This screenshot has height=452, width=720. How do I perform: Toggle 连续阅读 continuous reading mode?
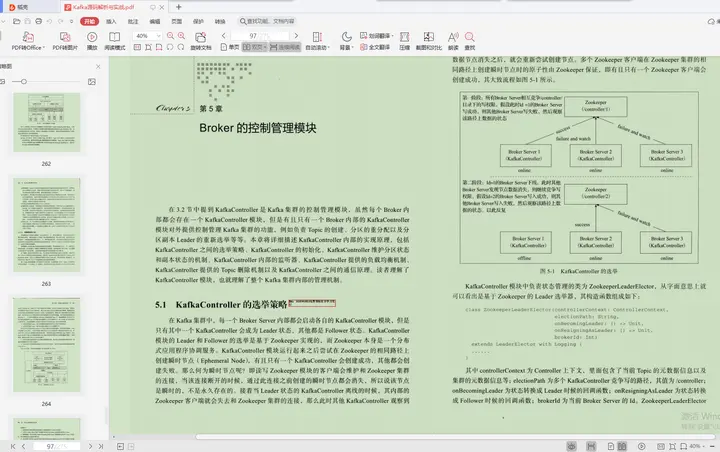[x=285, y=47]
